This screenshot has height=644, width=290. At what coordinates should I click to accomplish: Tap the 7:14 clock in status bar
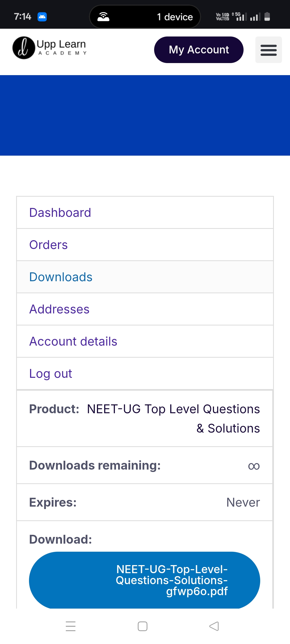23,17
